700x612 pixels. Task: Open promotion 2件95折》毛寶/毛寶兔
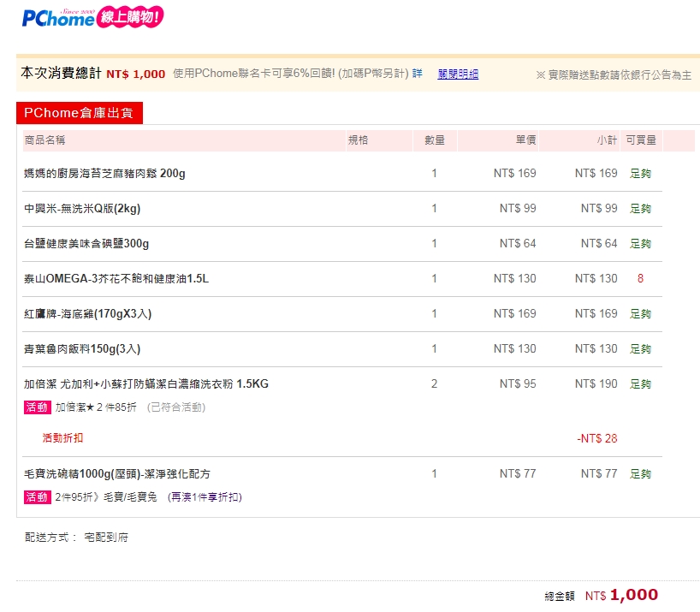tap(106, 496)
